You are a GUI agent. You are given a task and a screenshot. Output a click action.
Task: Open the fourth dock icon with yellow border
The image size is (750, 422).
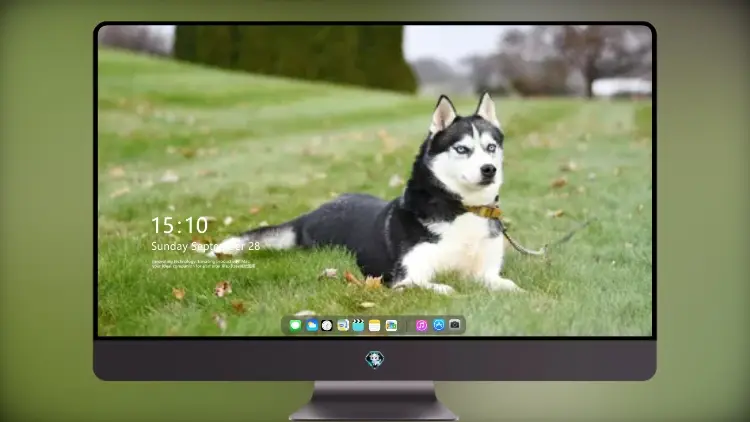click(x=342, y=325)
